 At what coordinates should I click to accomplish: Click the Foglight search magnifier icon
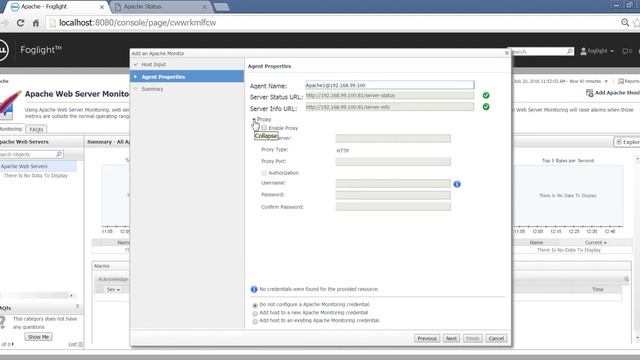(570, 51)
